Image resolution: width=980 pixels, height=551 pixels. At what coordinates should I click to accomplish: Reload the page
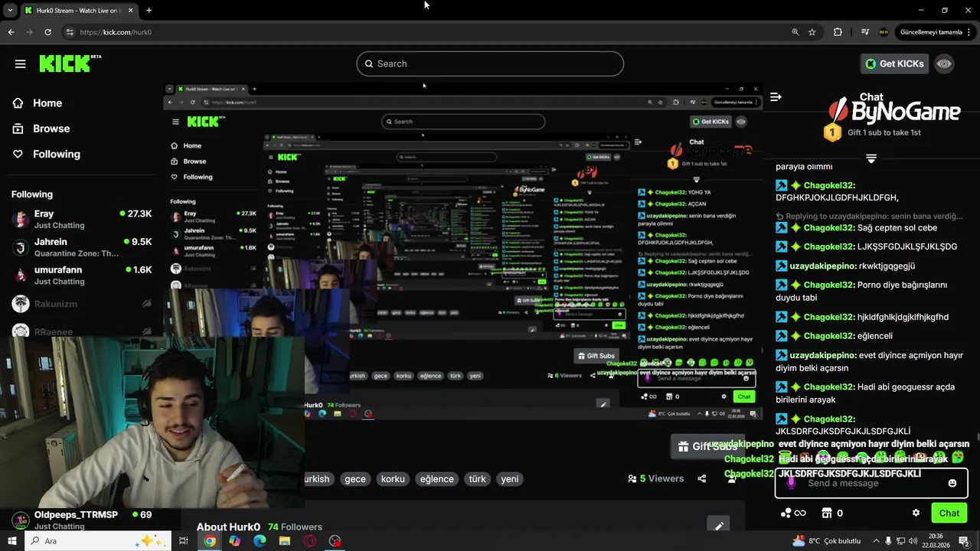click(47, 32)
